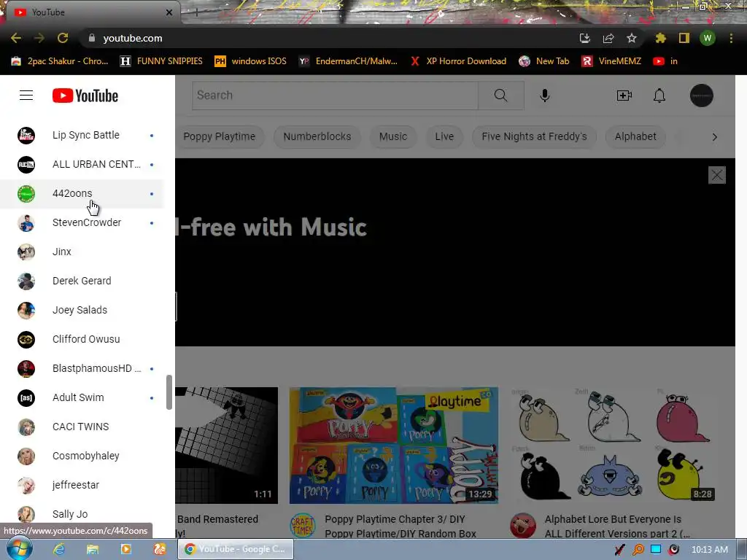This screenshot has width=747, height=560.
Task: Open the Jinx channel
Action: pyautogui.click(x=82, y=252)
